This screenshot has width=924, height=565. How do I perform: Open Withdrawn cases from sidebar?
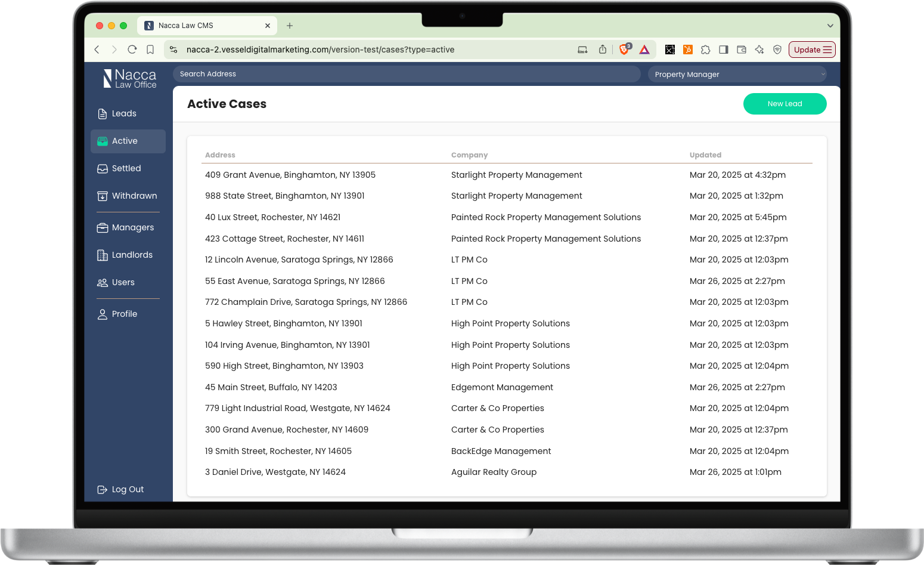(x=127, y=196)
